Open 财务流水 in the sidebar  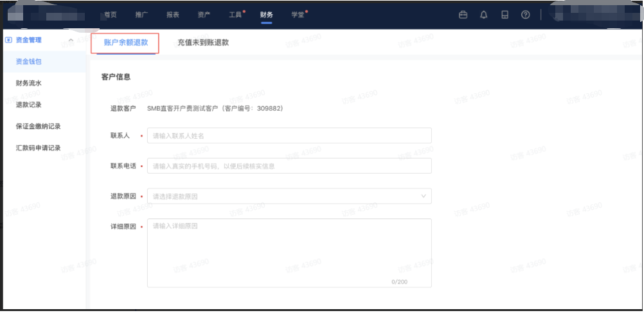(29, 84)
